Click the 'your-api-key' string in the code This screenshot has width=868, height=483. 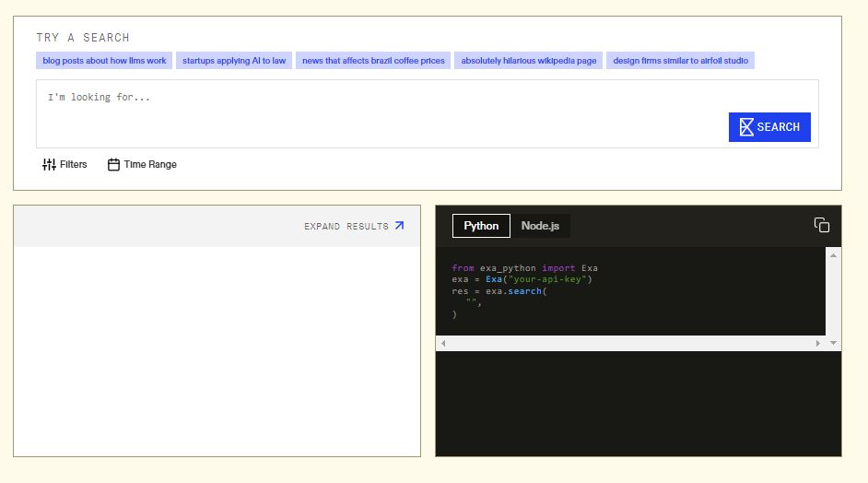point(547,279)
